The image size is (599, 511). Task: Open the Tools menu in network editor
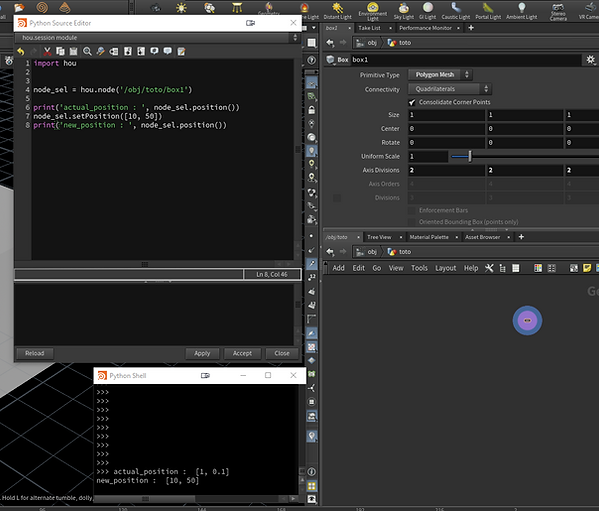[419, 268]
